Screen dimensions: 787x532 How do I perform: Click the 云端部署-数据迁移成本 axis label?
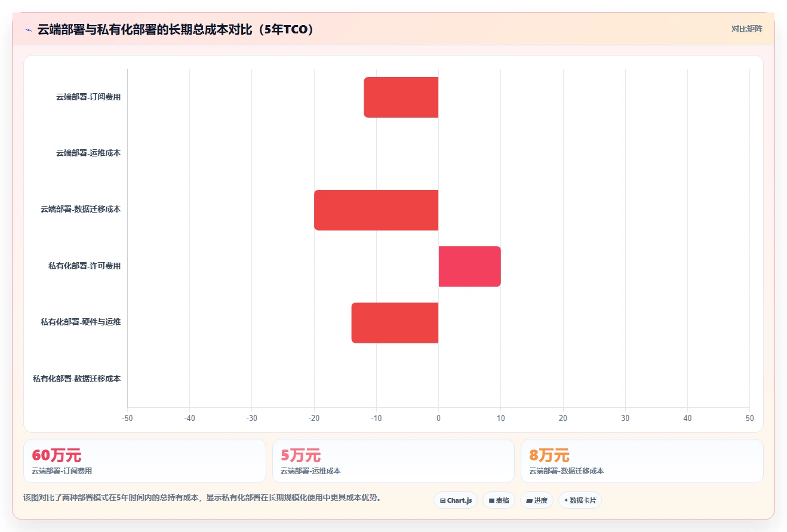pos(81,210)
